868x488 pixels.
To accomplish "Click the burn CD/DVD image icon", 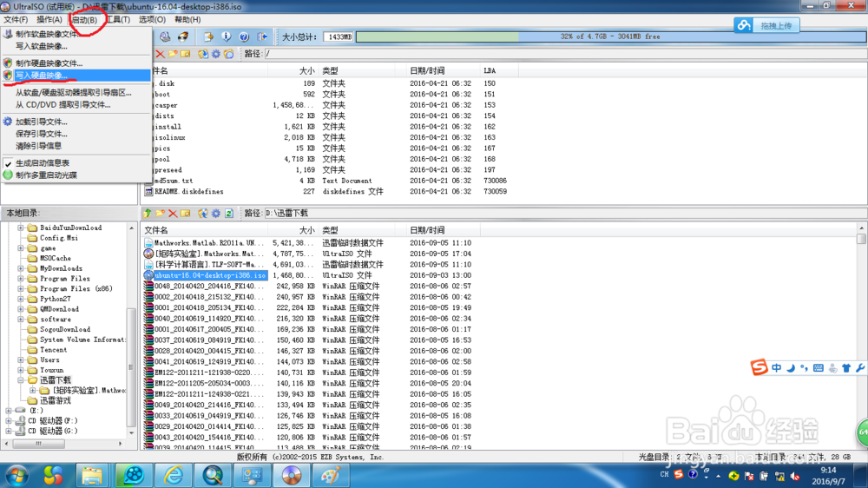I will (182, 36).
